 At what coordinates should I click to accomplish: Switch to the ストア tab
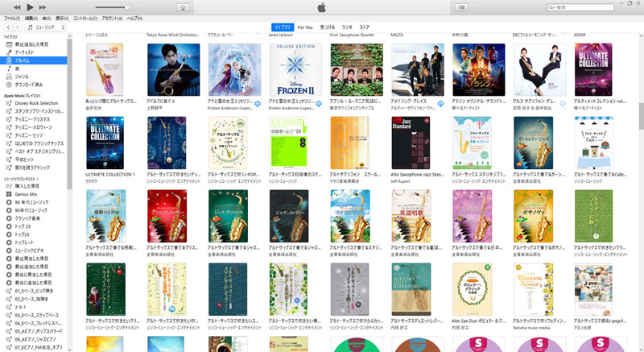[x=365, y=27]
